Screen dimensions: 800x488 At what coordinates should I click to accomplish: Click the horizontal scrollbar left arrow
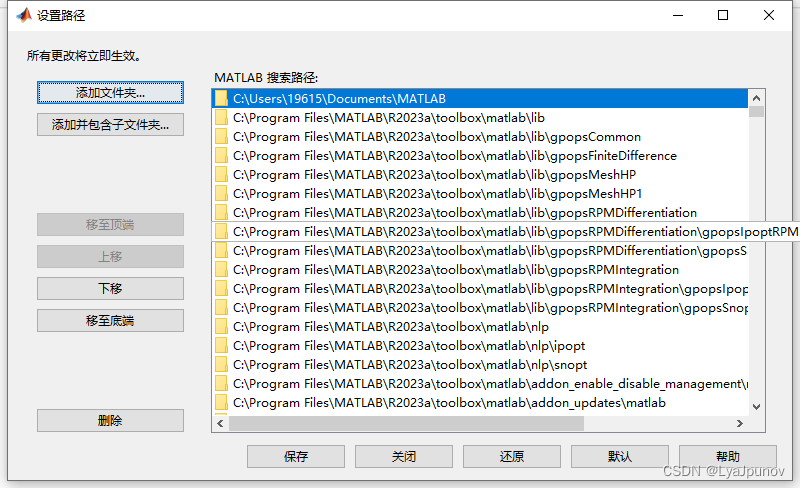pyautogui.click(x=220, y=423)
